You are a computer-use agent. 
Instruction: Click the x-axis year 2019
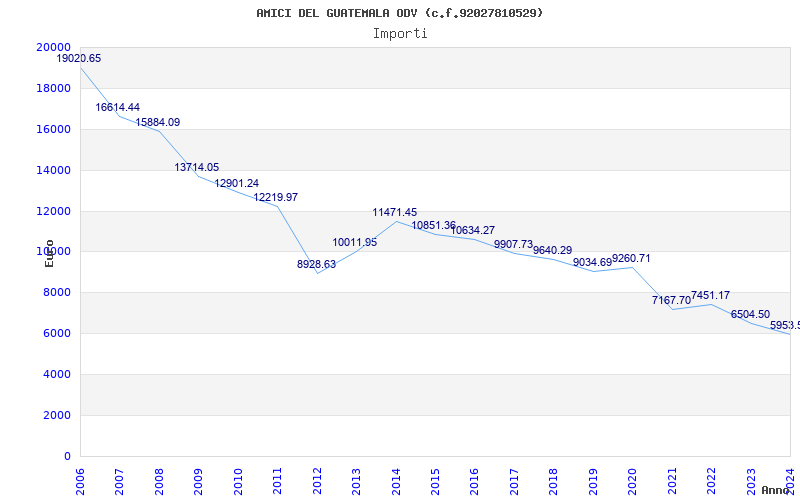coord(593,481)
